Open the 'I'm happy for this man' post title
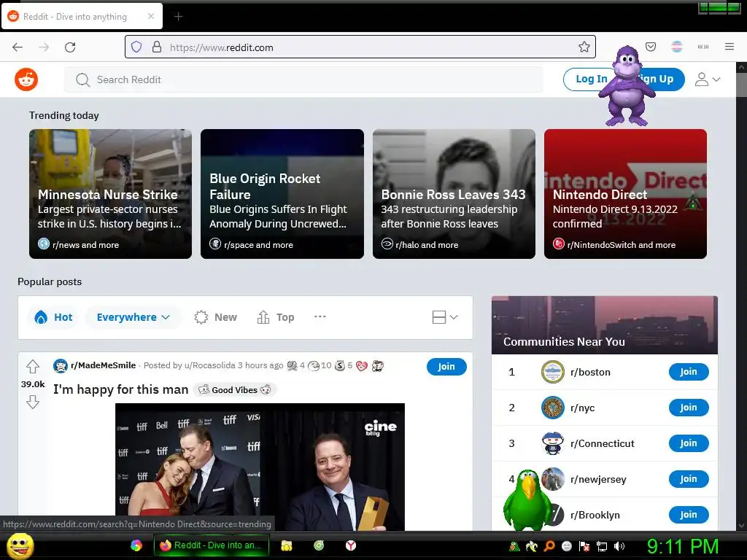This screenshot has height=560, width=747. point(121,389)
